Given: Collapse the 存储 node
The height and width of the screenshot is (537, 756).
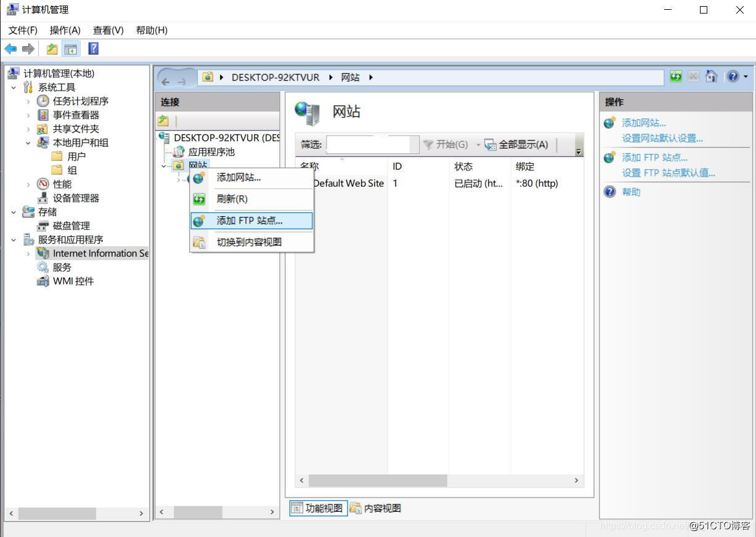Looking at the screenshot, I should tap(14, 212).
